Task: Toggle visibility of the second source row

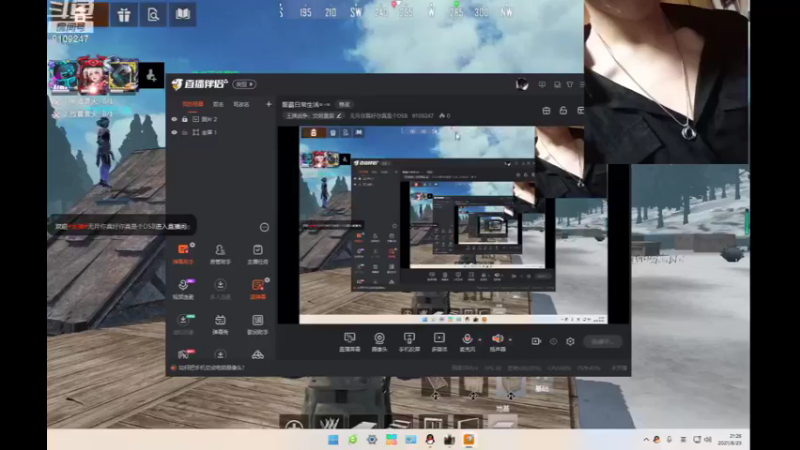Action: pyautogui.click(x=174, y=133)
